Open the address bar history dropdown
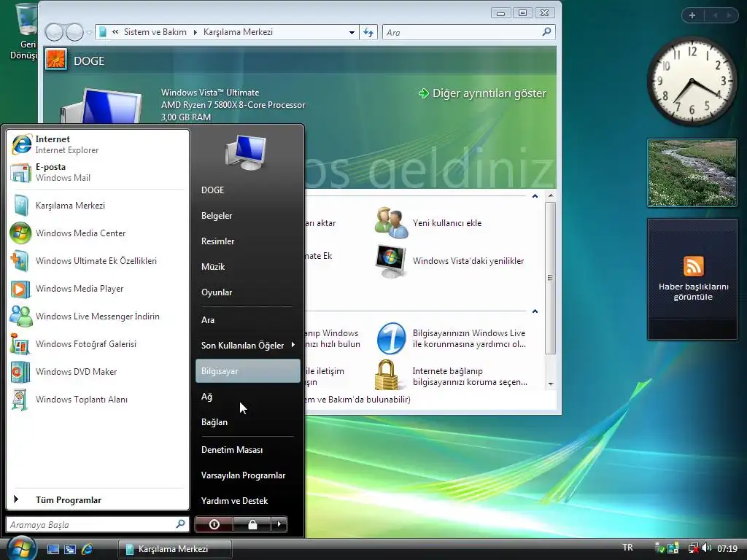 pos(352,32)
